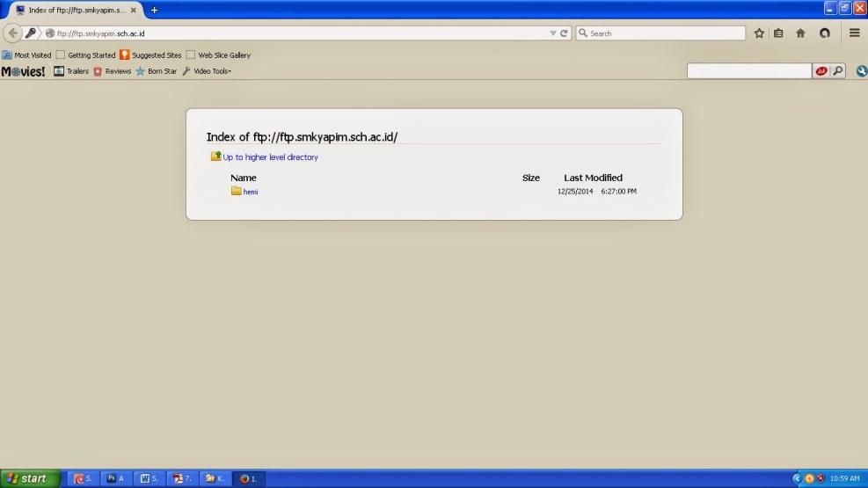Screen dimensions: 868x488
Task: Open Born Star in Movies toolbar
Action: point(157,71)
